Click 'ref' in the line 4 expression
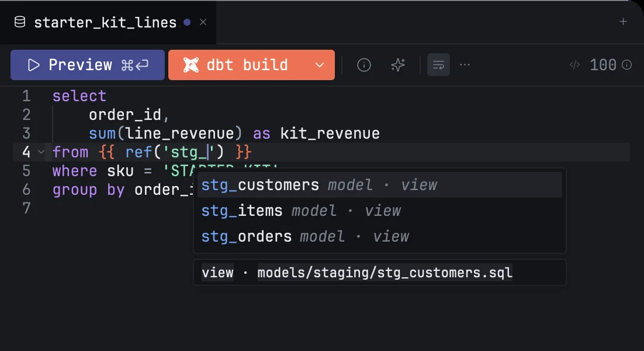This screenshot has height=351, width=644. pyautogui.click(x=139, y=152)
